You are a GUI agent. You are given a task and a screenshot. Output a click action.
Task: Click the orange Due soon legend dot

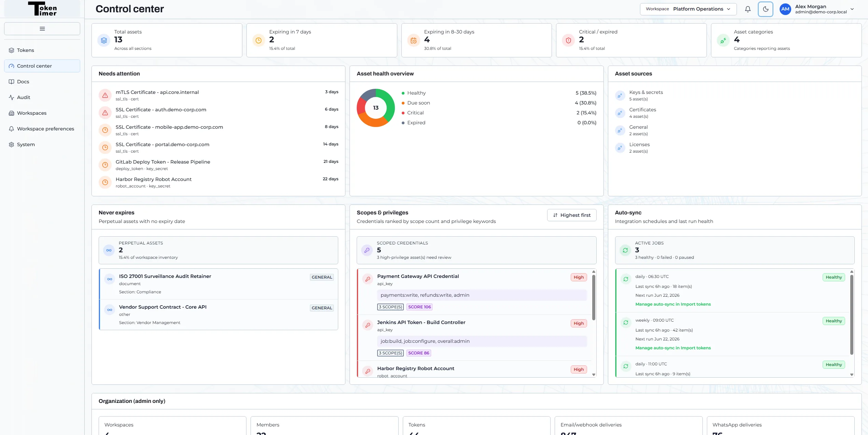(403, 103)
